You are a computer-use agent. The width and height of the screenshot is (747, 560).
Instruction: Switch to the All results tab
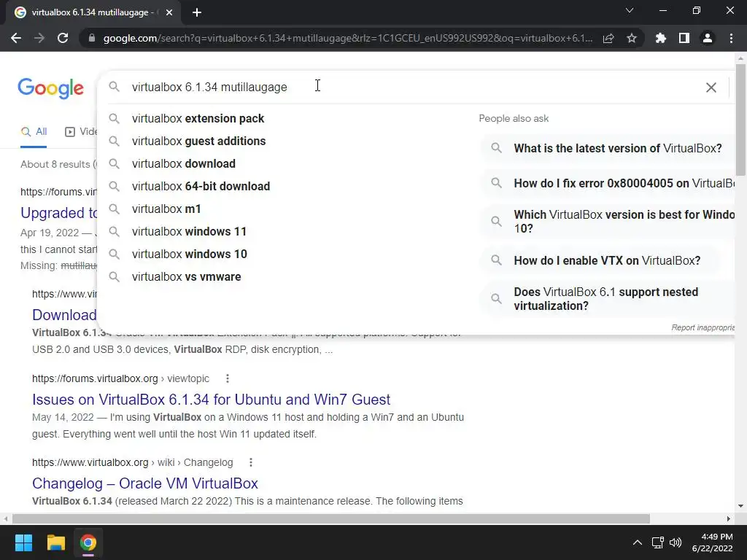pos(34,132)
